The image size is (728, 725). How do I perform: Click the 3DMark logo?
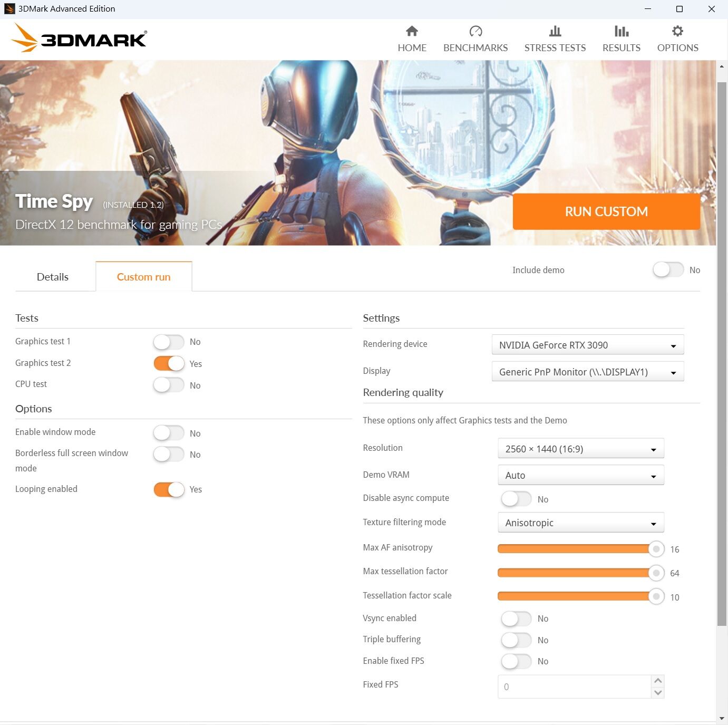coord(79,38)
